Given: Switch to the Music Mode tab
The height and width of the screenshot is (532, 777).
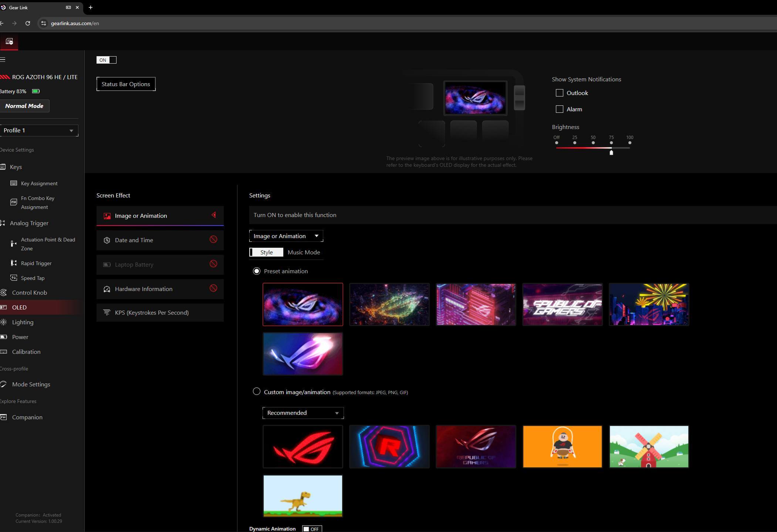Looking at the screenshot, I should point(304,252).
